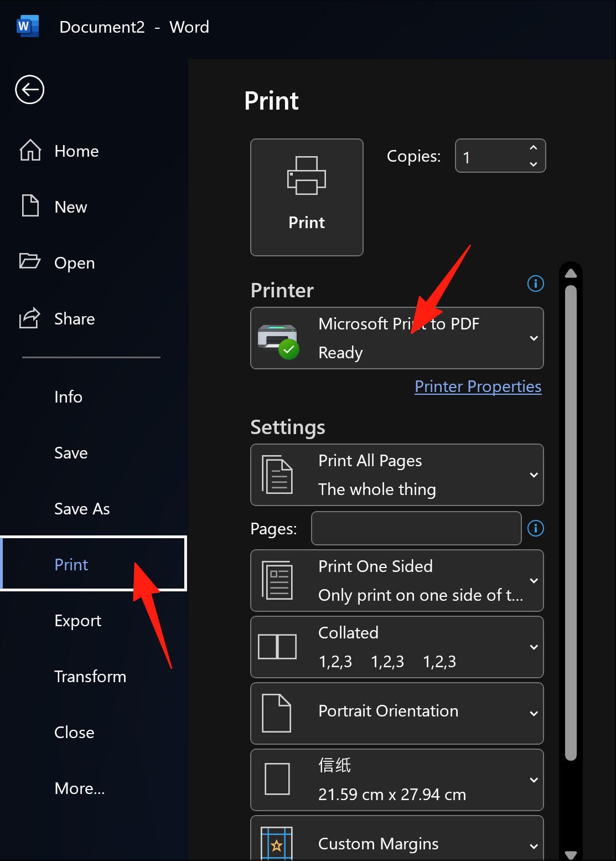
Task: Click the Home house icon
Action: pyautogui.click(x=30, y=149)
